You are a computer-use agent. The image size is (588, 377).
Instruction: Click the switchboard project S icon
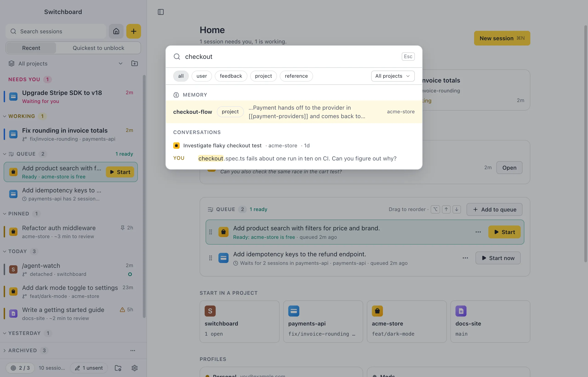click(210, 311)
